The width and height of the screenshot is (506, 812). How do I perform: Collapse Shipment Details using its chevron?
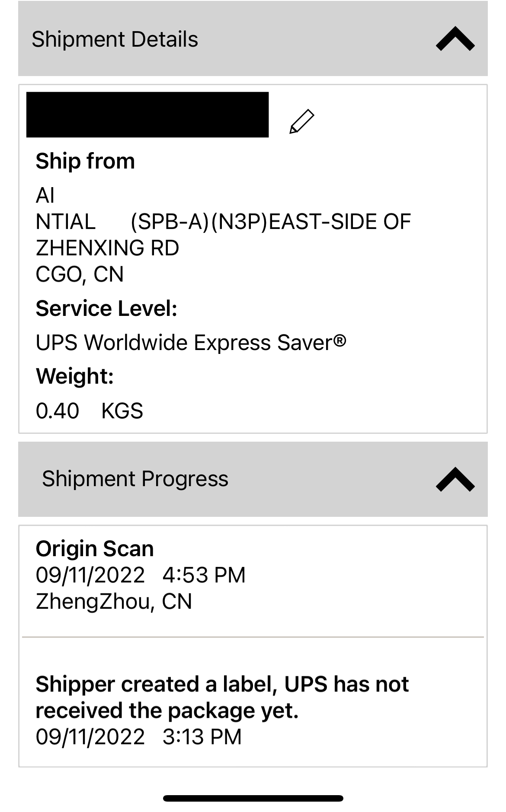[x=455, y=39]
